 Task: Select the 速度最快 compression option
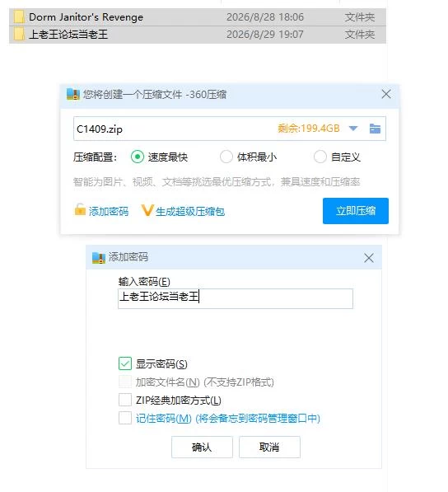click(x=138, y=157)
